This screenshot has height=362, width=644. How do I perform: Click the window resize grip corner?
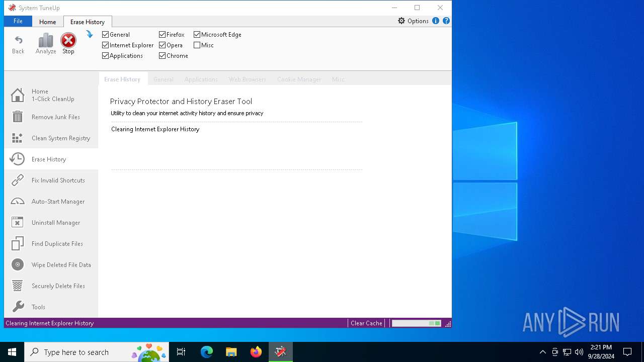[x=448, y=323]
